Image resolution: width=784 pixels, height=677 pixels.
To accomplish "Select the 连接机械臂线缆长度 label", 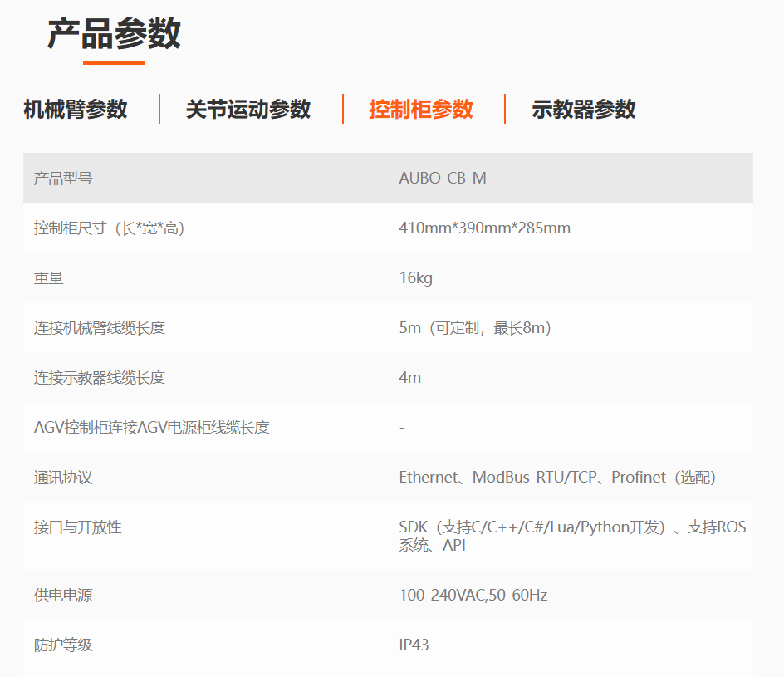I will tap(100, 328).
